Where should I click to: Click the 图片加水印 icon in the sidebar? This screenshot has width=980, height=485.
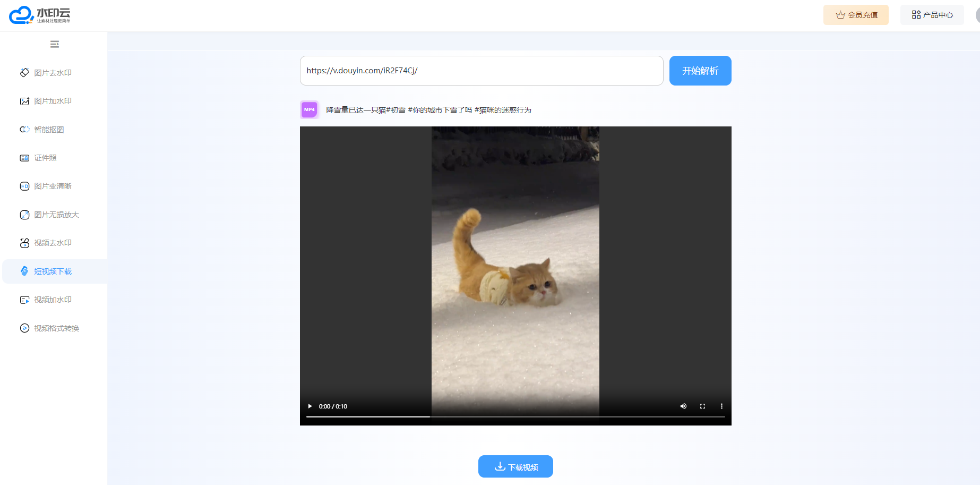click(24, 101)
